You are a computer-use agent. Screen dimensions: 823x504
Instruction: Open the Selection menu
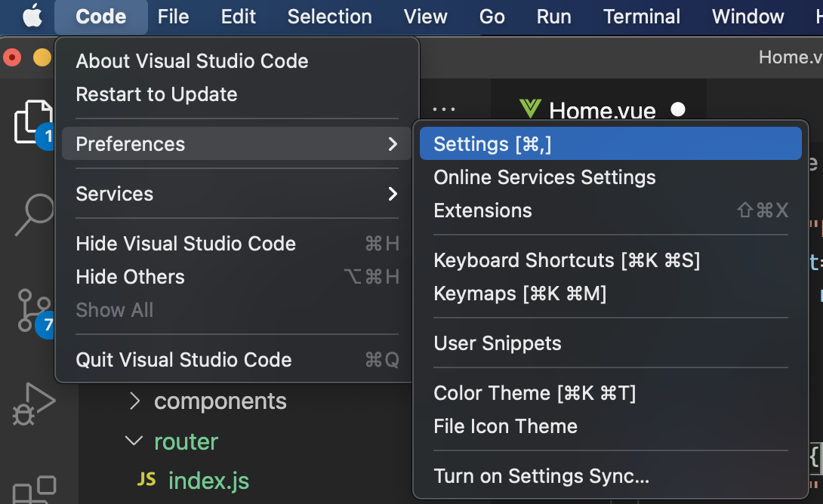(330, 17)
